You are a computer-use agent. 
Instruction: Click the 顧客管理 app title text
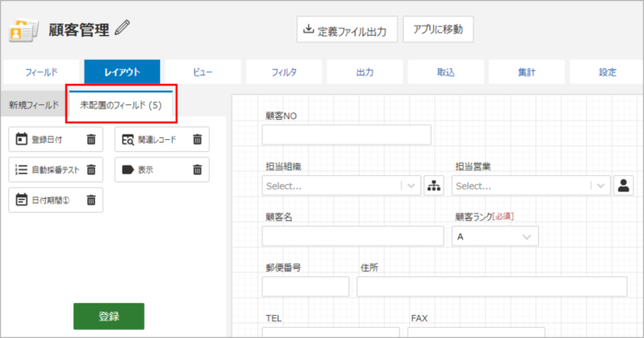79,30
